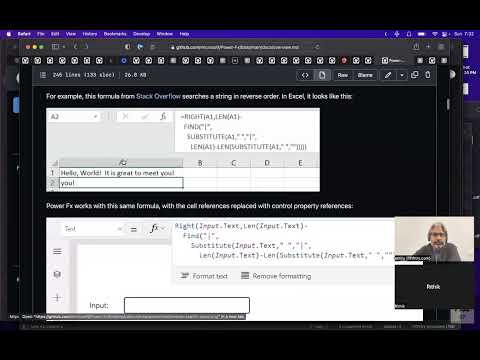Click the Focus moon icon in menu bar
This screenshot has height=360, width=480.
[x=386, y=34]
